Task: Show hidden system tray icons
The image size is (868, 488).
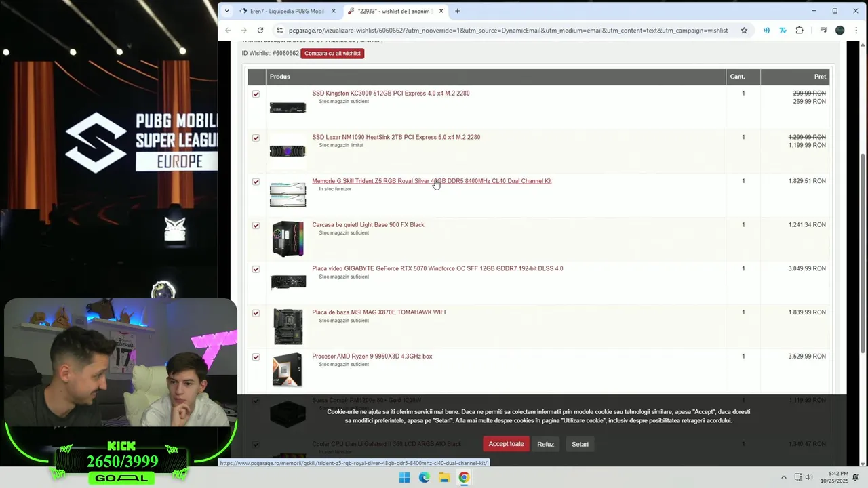Action: coord(784,477)
